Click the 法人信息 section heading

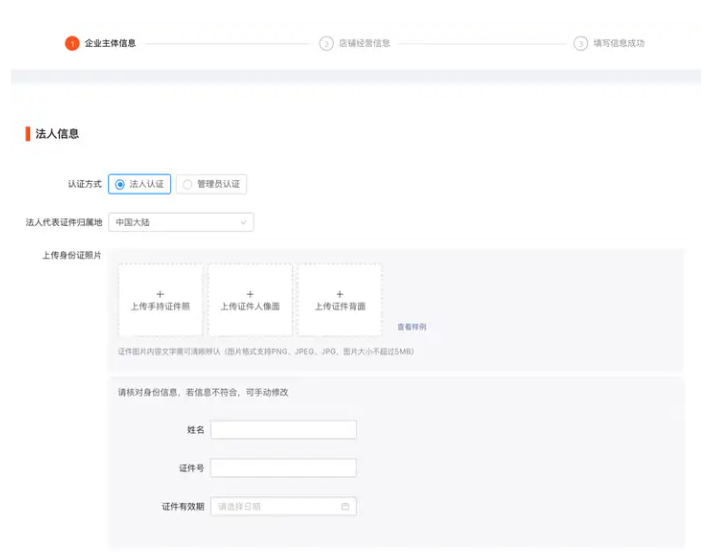point(57,134)
